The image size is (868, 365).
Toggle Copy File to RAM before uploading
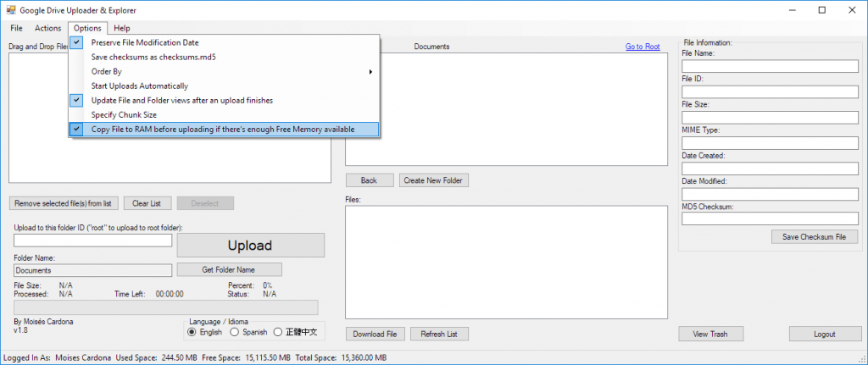[224, 130]
